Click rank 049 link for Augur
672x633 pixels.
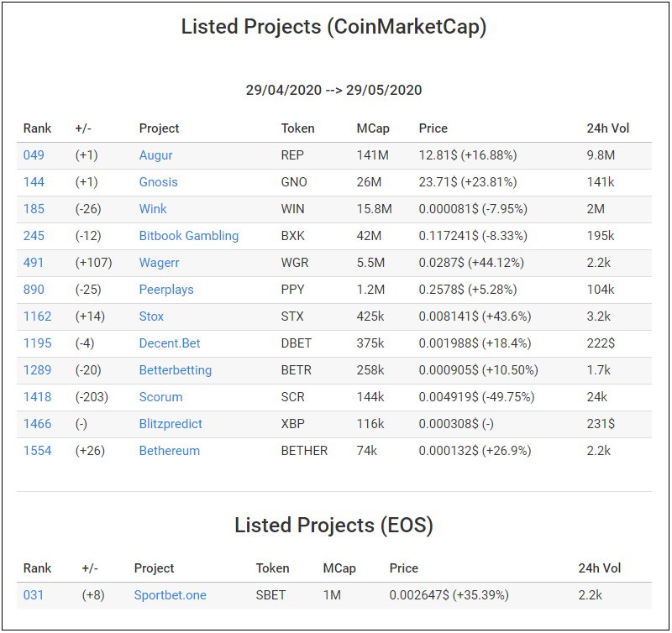click(34, 155)
